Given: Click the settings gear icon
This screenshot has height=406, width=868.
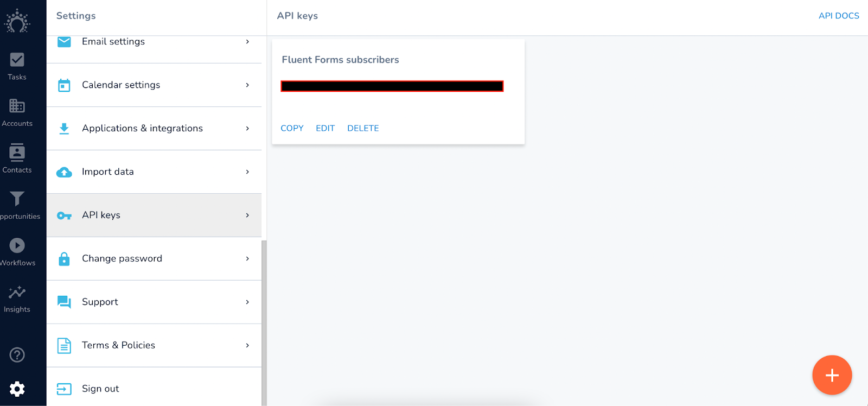Looking at the screenshot, I should point(17,389).
